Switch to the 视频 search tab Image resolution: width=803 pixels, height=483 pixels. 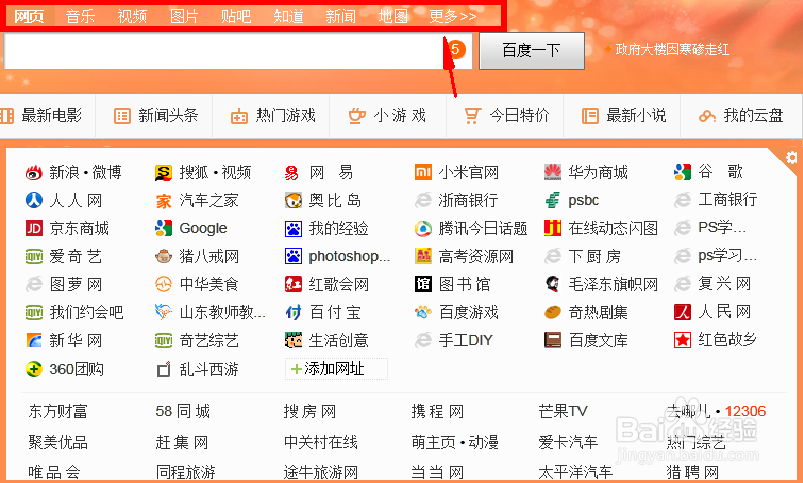(132, 16)
